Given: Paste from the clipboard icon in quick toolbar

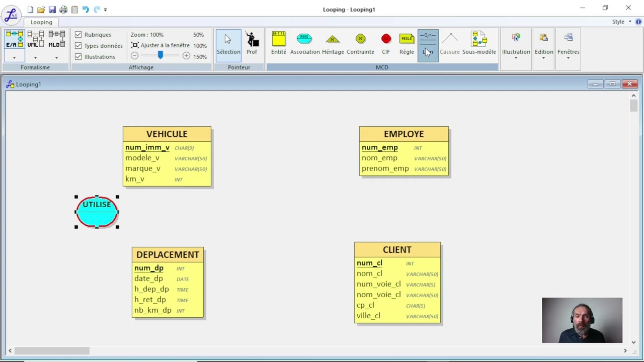Looking at the screenshot, I should point(74,10).
